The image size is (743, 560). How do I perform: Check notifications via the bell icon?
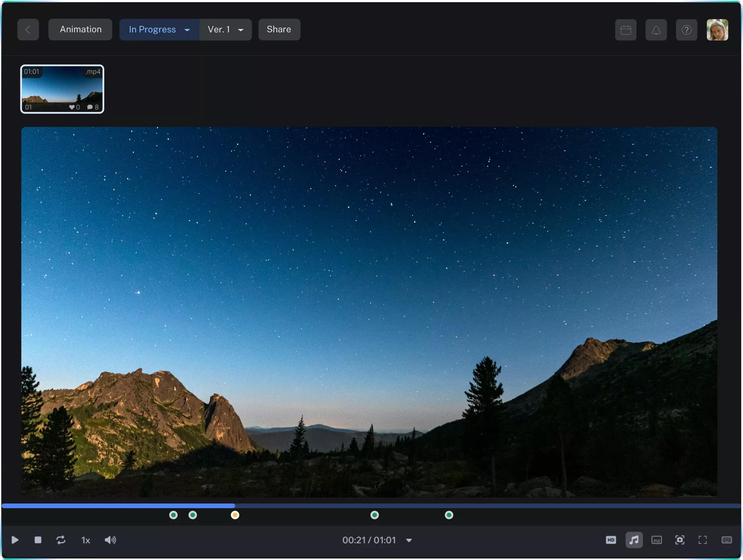tap(656, 29)
